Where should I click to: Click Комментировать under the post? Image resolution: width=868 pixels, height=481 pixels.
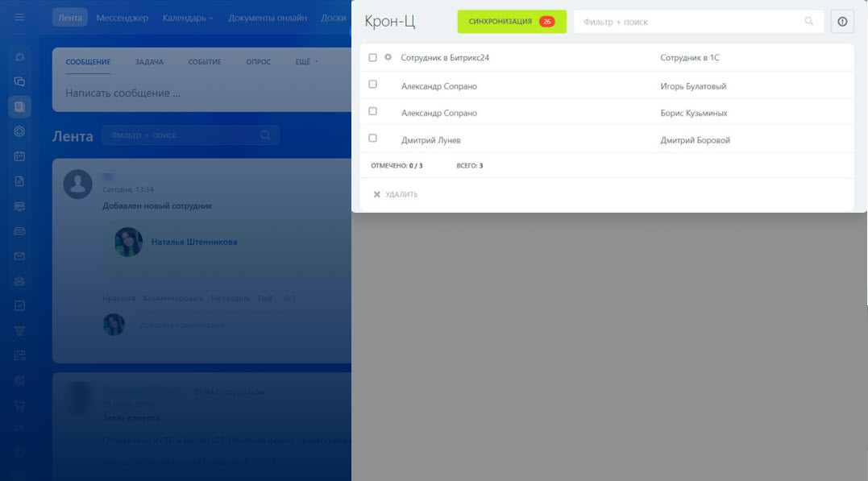(x=173, y=298)
